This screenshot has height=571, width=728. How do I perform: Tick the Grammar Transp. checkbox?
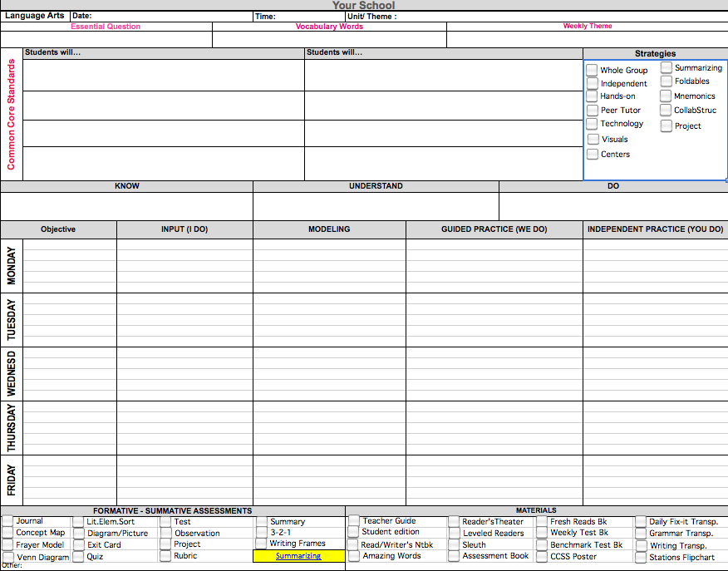click(641, 534)
